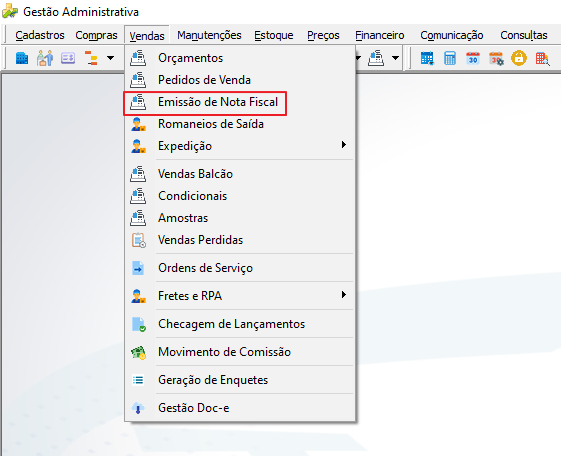Click the Gestão Administrativa title bar icon
This screenshot has height=456, width=561.
coord(10,11)
